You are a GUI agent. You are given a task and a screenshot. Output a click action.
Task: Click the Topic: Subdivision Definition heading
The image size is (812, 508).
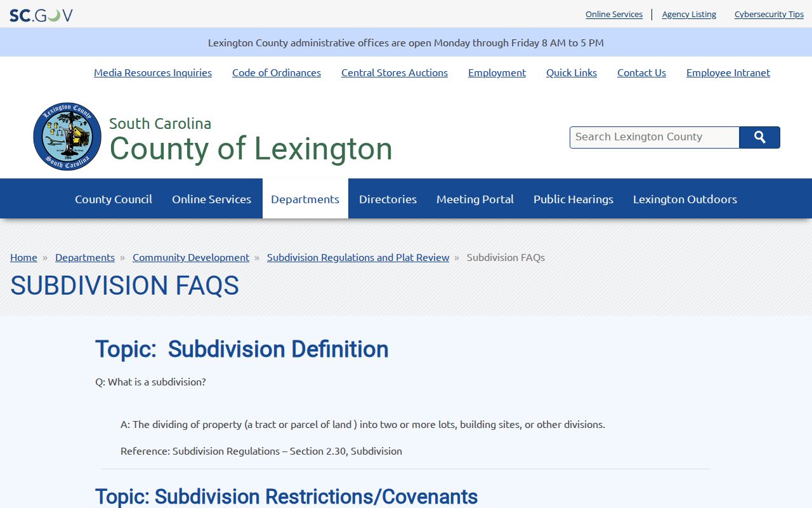point(242,349)
